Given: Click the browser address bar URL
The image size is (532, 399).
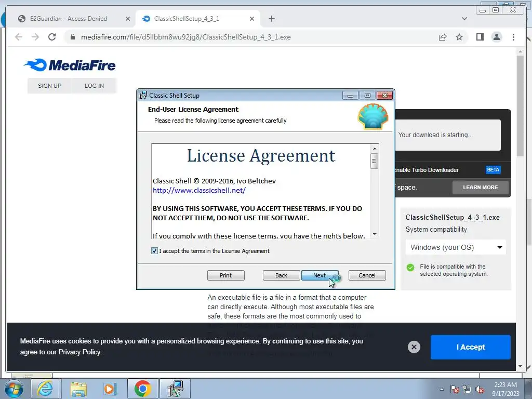Looking at the screenshot, I should tap(185, 37).
